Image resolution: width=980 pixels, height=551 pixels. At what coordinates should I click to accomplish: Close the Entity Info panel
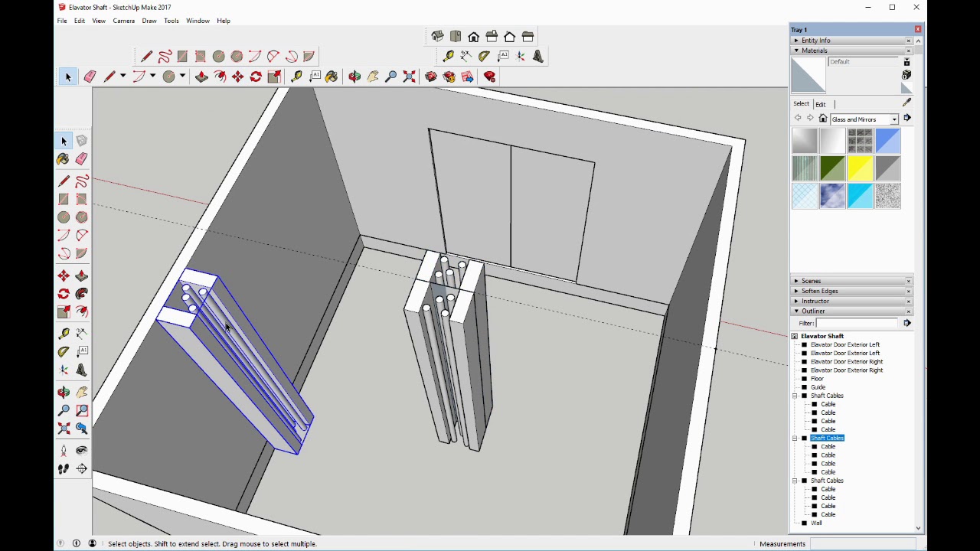tap(909, 41)
